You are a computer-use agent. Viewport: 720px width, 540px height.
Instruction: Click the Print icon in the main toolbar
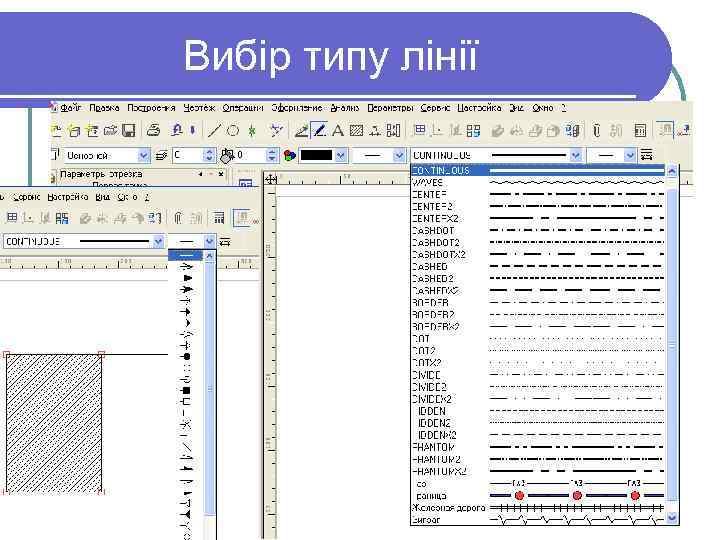[153, 131]
